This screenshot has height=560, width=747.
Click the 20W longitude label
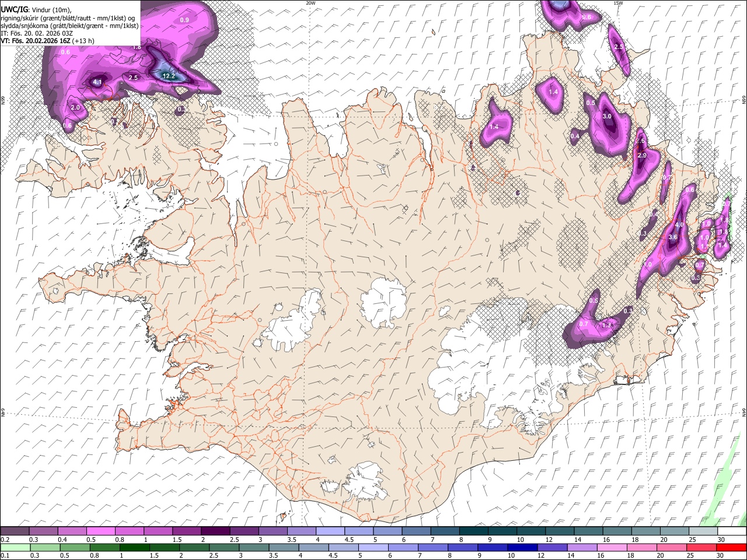click(310, 3)
